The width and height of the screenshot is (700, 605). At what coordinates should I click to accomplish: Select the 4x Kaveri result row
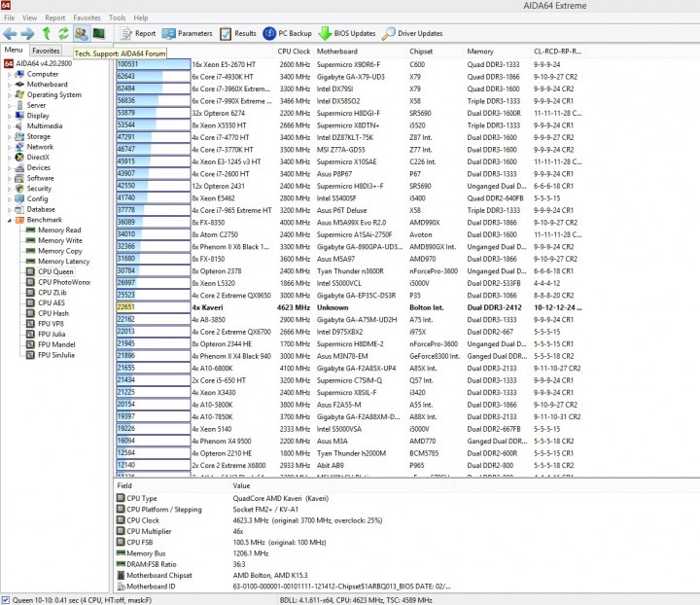[349, 307]
